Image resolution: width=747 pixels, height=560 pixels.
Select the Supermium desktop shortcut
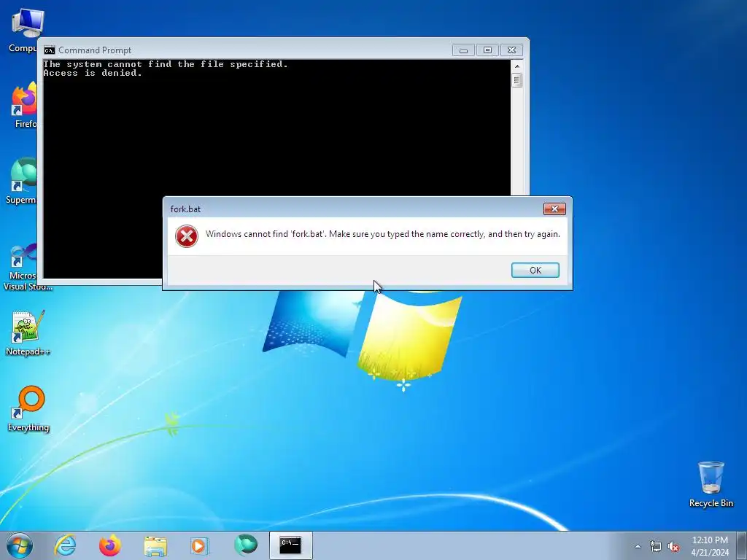[x=21, y=181]
